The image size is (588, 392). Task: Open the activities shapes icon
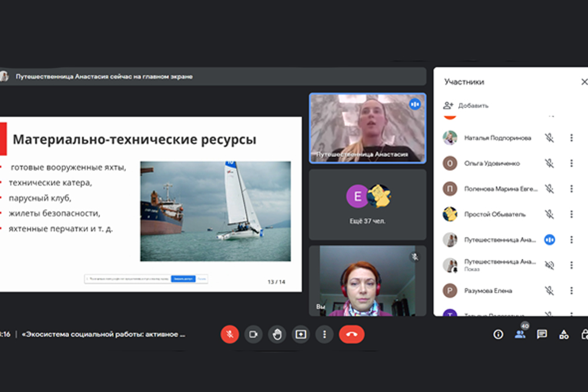coord(563,334)
